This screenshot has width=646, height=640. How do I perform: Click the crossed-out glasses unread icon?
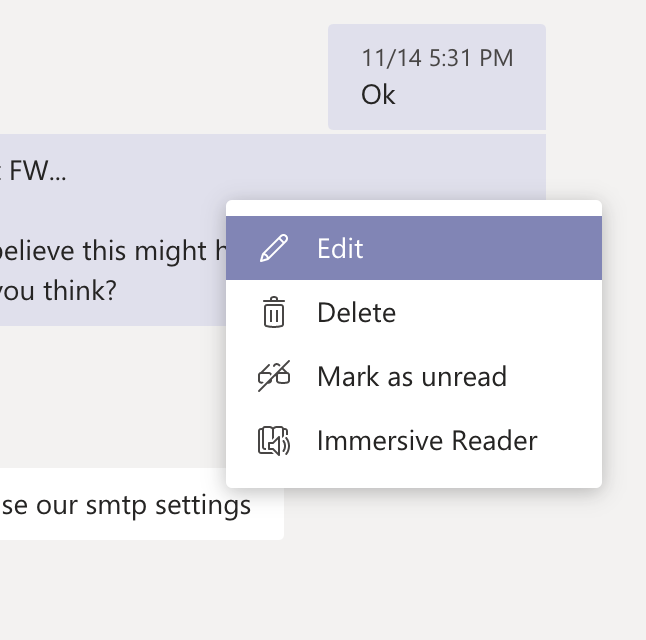(273, 377)
